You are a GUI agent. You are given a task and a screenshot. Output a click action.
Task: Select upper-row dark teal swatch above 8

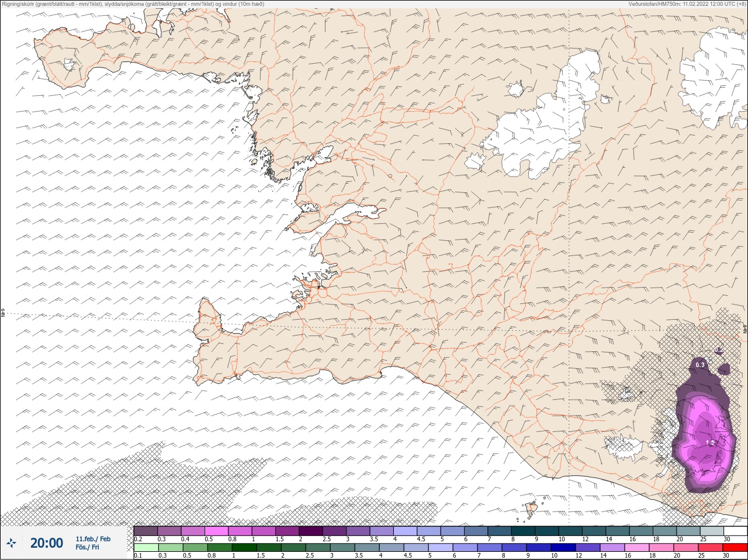pos(524,531)
